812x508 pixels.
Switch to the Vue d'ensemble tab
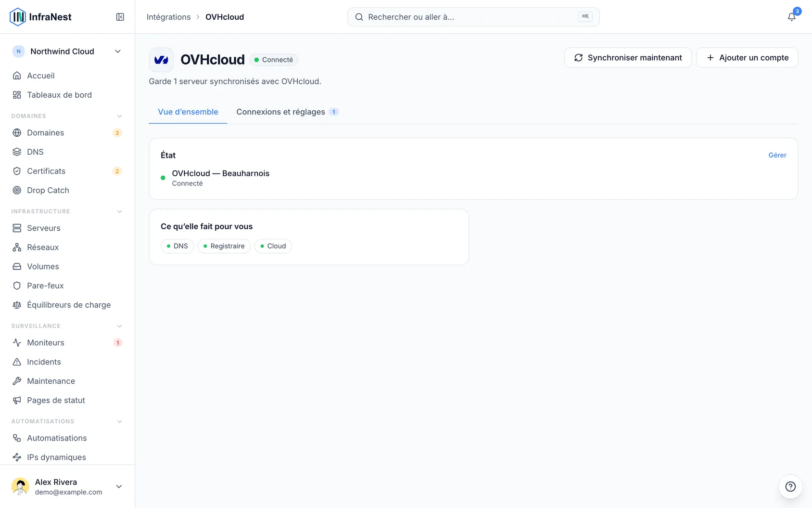(x=188, y=112)
